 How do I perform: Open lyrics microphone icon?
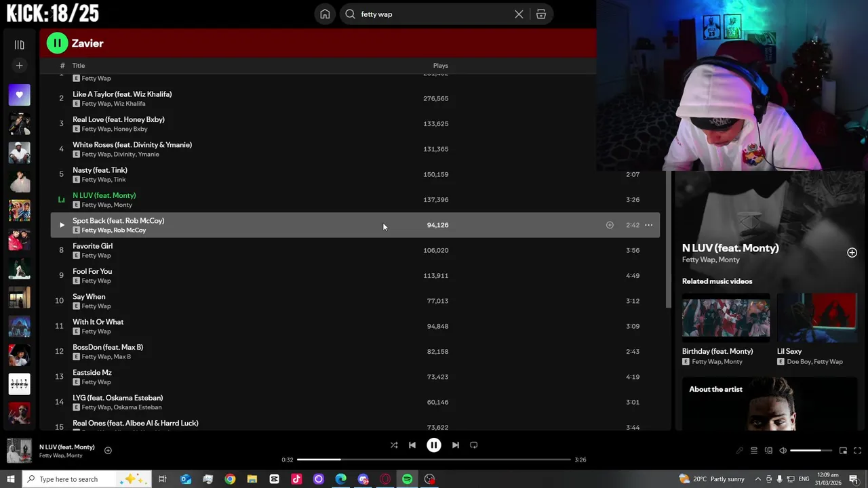(x=739, y=451)
